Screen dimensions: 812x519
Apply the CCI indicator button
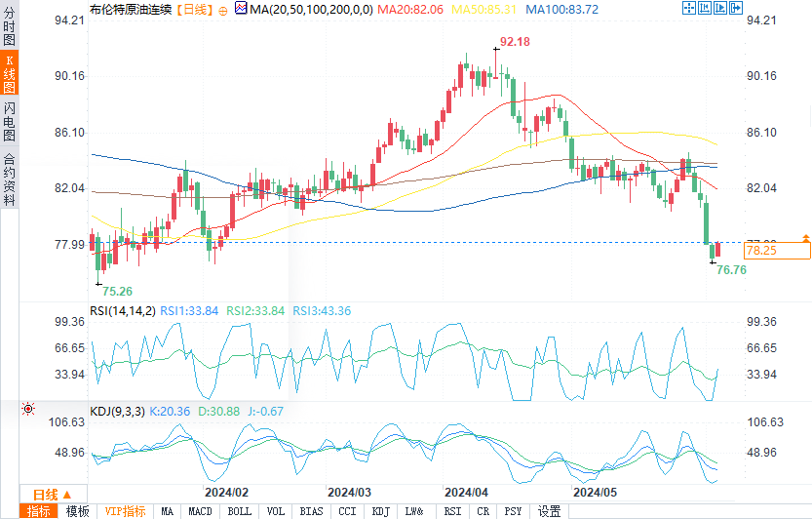click(x=347, y=511)
